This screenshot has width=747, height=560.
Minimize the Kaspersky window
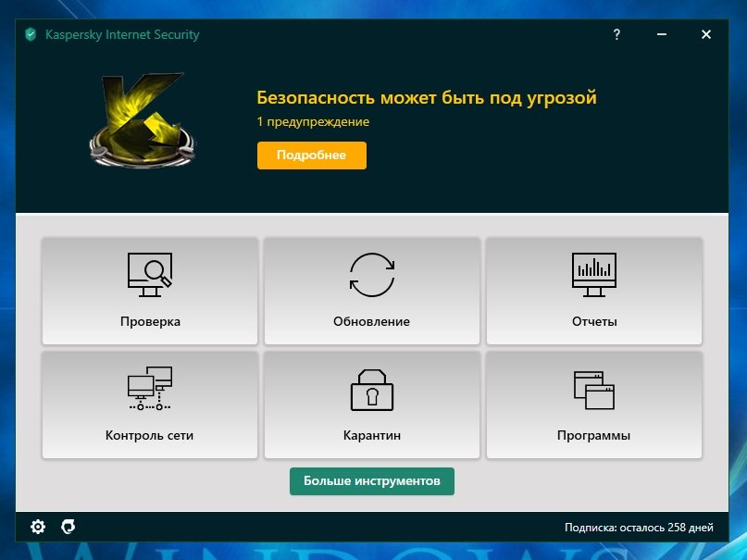click(661, 34)
